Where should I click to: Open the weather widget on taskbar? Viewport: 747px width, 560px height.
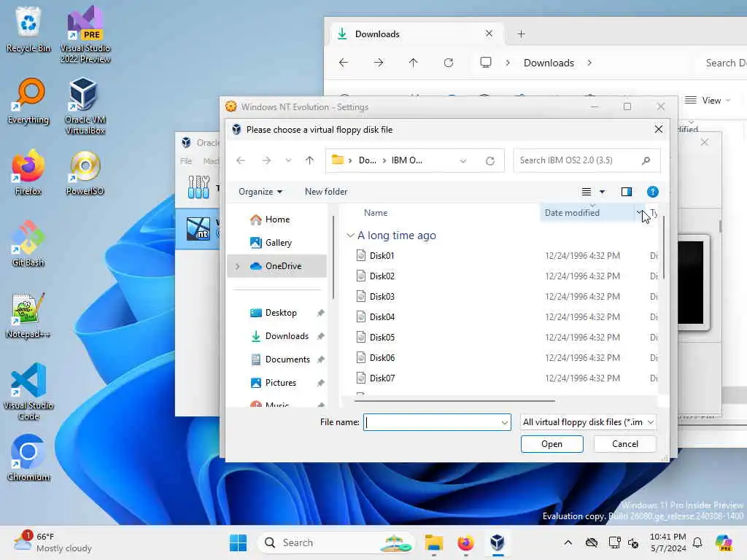pyautogui.click(x=53, y=542)
